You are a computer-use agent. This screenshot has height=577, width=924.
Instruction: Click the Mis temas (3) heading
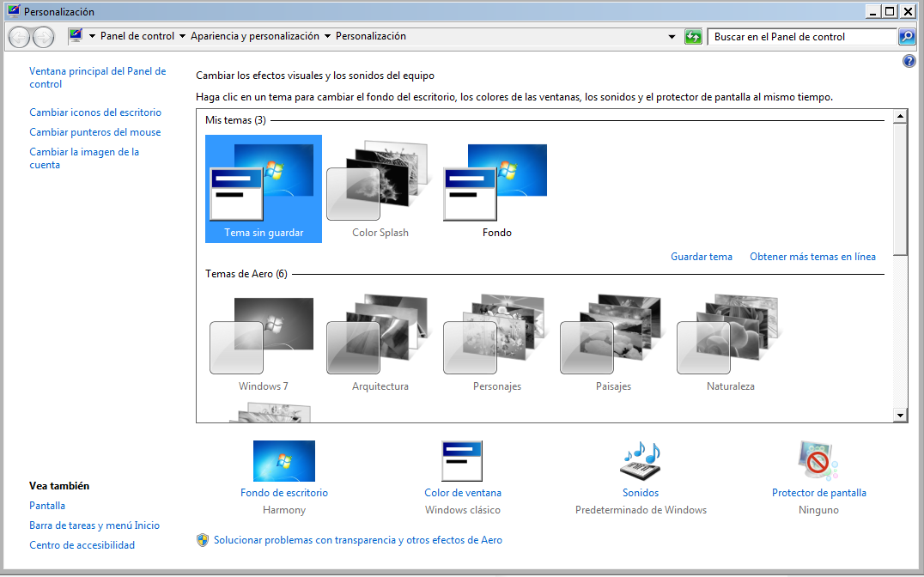pos(235,120)
